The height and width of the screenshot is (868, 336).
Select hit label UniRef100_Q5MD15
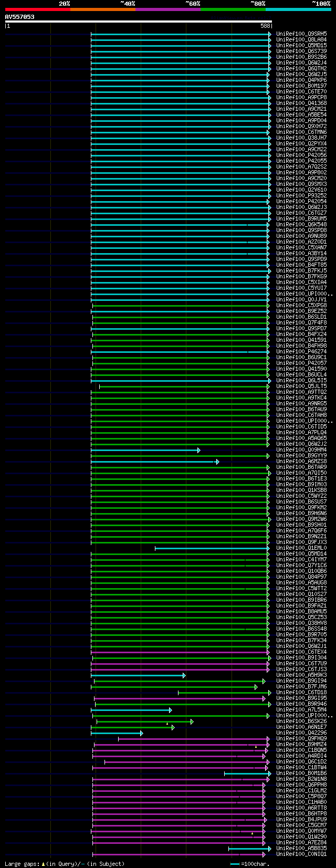click(x=301, y=45)
